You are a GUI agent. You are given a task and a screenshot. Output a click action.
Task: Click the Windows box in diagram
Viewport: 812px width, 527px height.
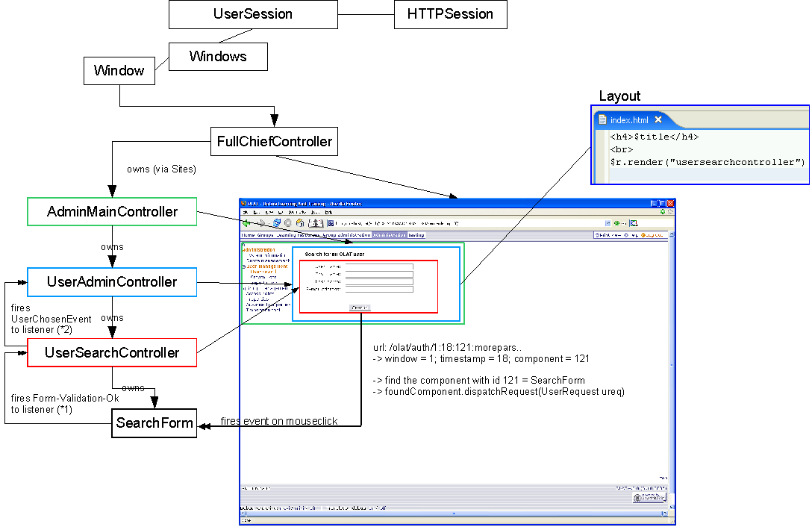coord(218,57)
